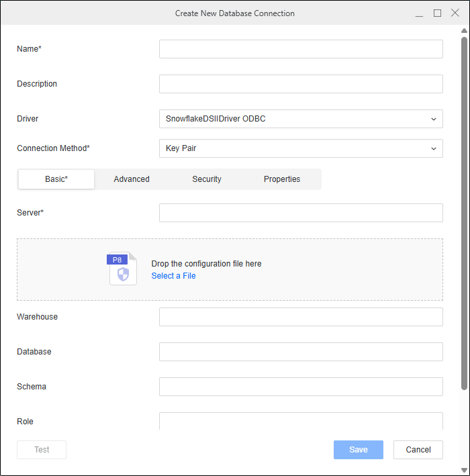
Task: Click the scrollbar down arrow
Action: click(464, 470)
